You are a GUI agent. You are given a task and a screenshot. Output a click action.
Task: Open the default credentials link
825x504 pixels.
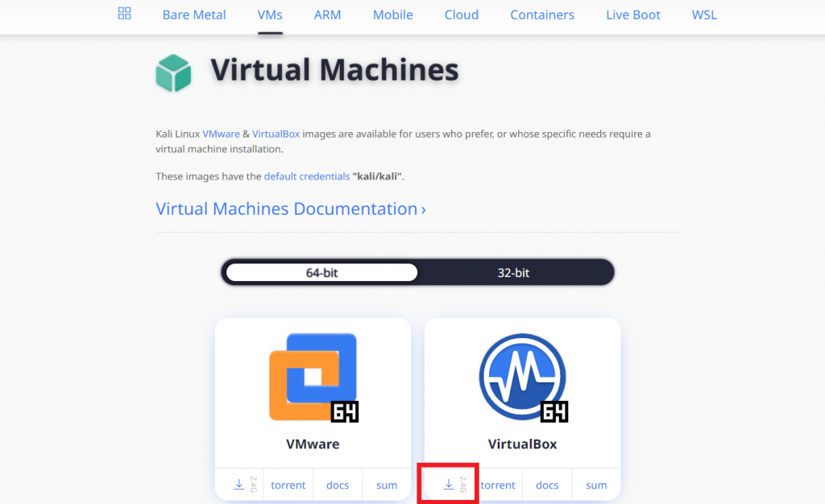click(x=307, y=176)
